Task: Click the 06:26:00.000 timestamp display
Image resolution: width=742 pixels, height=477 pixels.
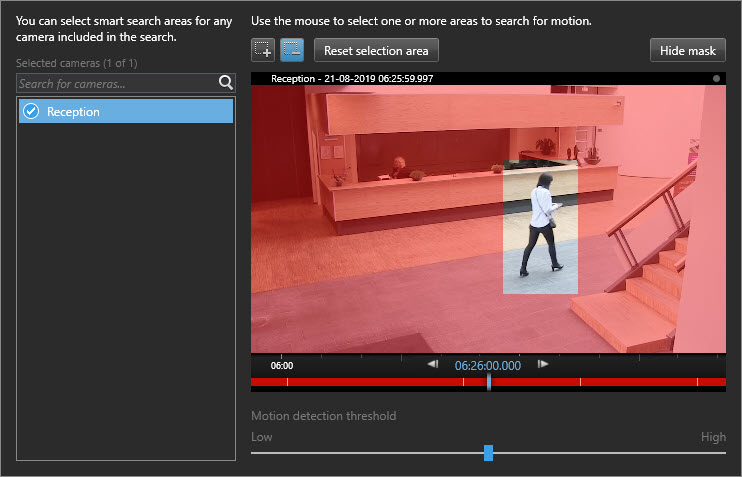Action: (487, 366)
